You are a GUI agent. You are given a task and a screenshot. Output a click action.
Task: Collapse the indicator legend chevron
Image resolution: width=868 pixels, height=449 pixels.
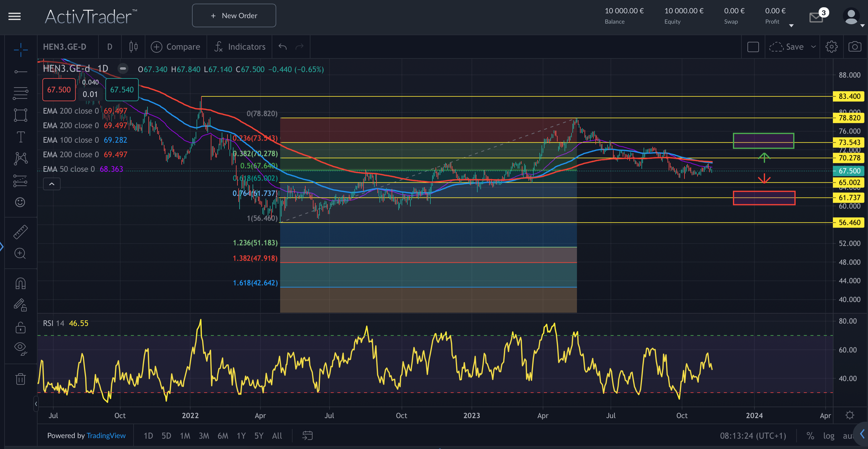coord(51,184)
